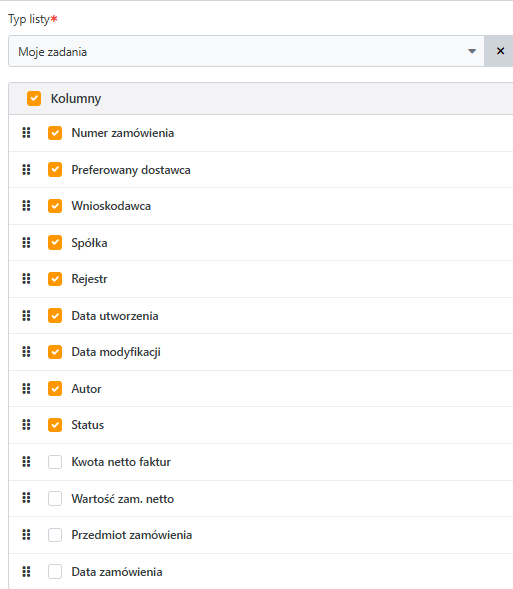Screen dimensions: 513x589
Task: Click the drag handle beside Przedmiot zamówienia
Action: coord(26,535)
